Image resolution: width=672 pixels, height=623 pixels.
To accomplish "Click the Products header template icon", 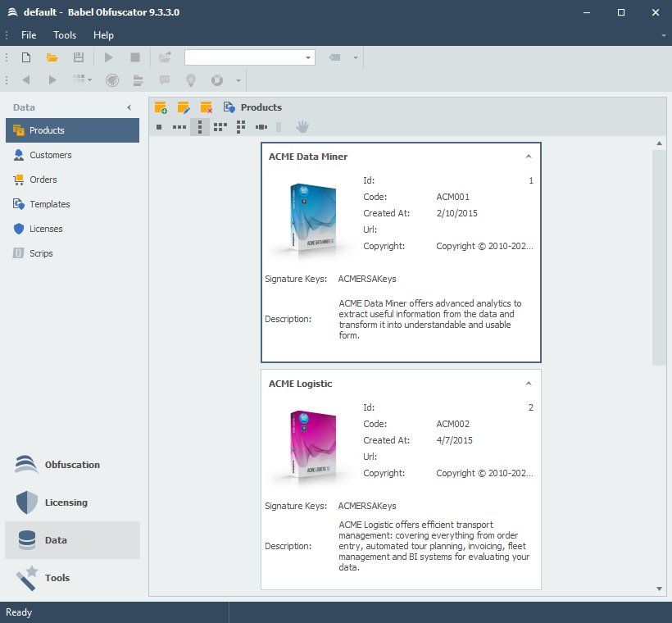I will pyautogui.click(x=229, y=107).
